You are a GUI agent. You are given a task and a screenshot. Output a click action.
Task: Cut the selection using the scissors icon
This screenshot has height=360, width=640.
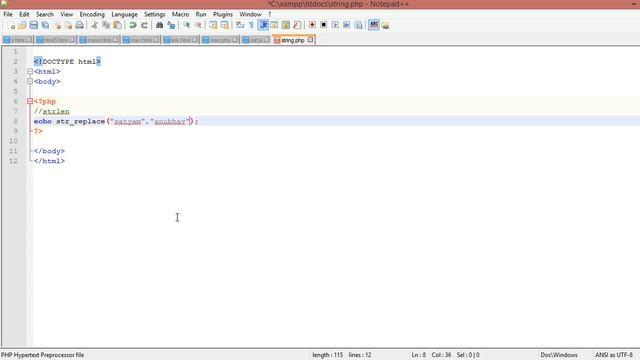[x=94, y=25]
